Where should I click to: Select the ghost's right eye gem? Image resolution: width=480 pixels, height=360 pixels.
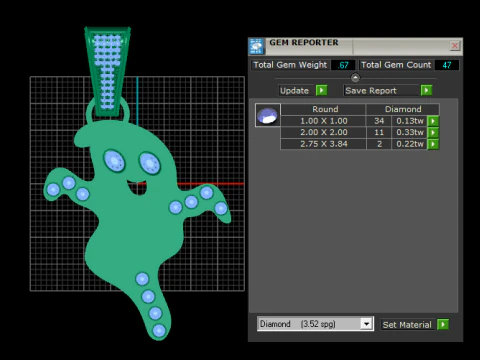coord(150,163)
